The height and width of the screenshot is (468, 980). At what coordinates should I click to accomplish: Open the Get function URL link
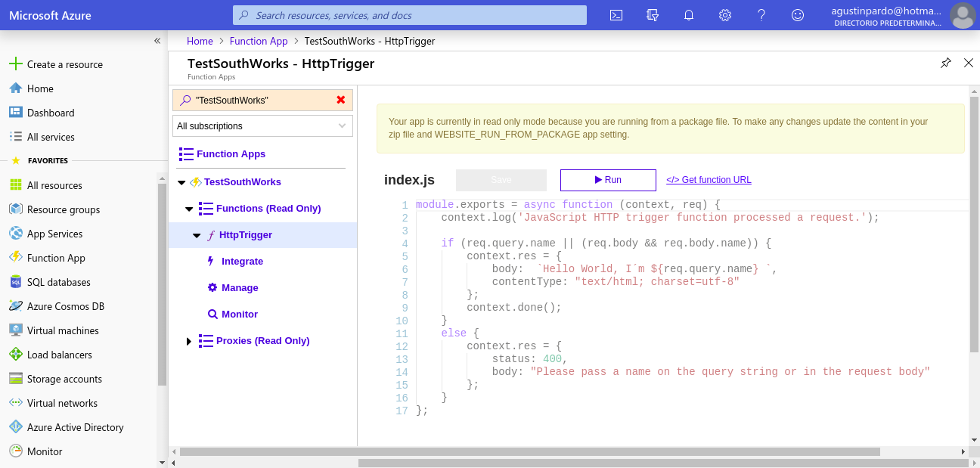tap(709, 180)
